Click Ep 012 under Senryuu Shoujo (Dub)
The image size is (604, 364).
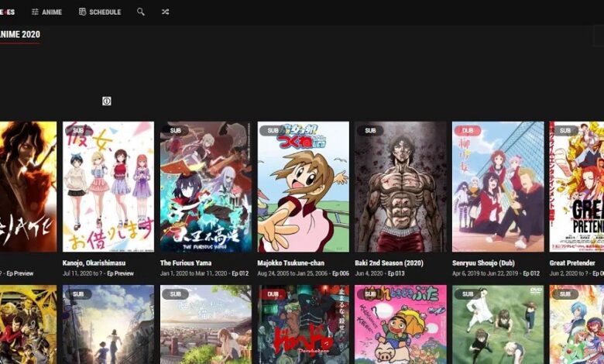tap(531, 273)
